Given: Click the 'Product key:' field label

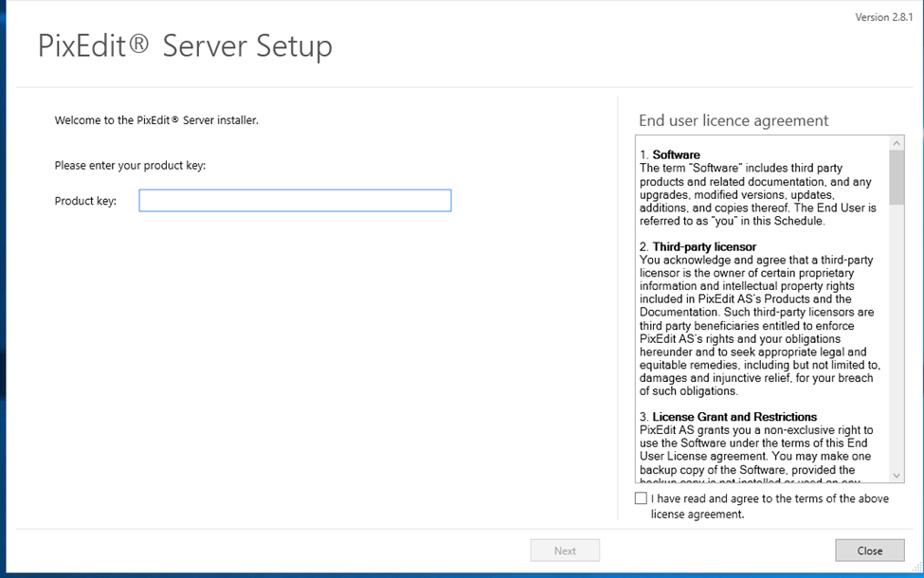Looking at the screenshot, I should click(x=85, y=201).
